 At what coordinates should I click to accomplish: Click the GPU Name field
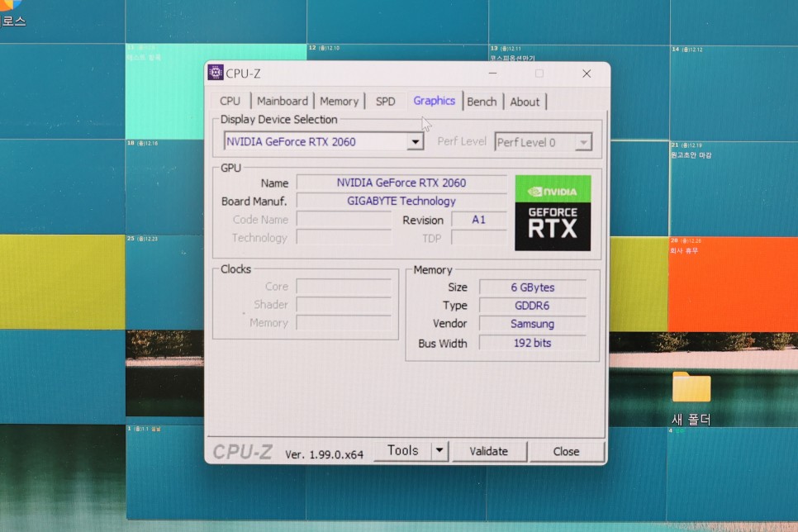[401, 183]
